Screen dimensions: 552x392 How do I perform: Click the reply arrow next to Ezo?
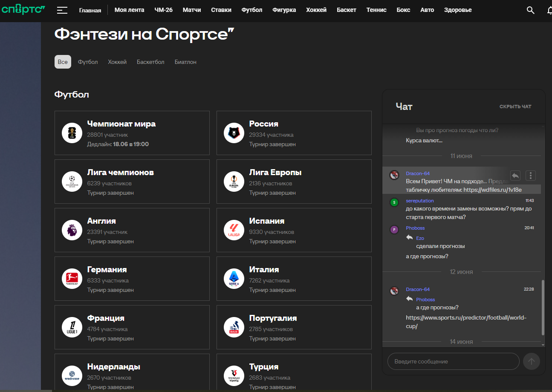[410, 237]
